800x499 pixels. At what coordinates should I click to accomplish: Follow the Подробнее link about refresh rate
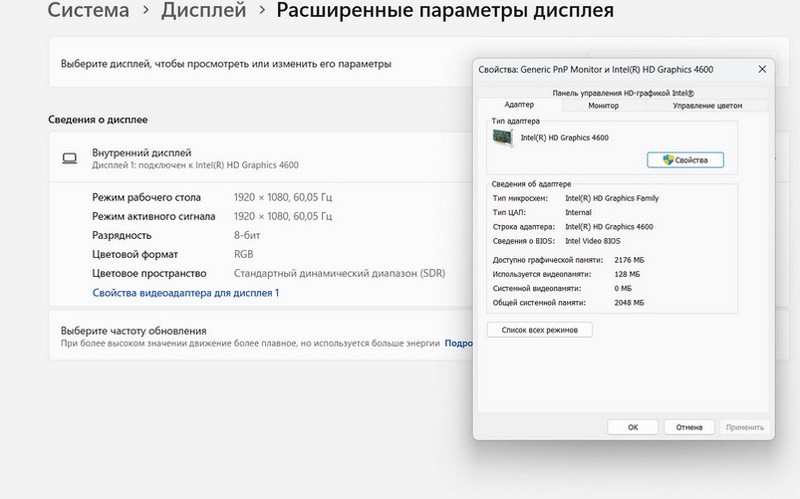pos(458,343)
